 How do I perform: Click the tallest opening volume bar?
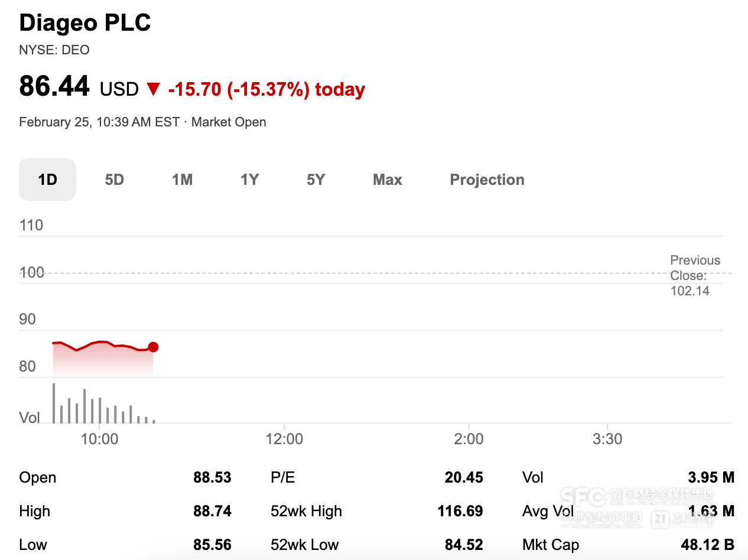(x=54, y=403)
